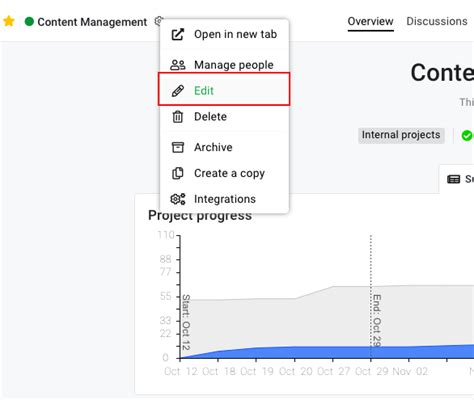Click the Manage people icon
The image size is (474, 400).
177,65
